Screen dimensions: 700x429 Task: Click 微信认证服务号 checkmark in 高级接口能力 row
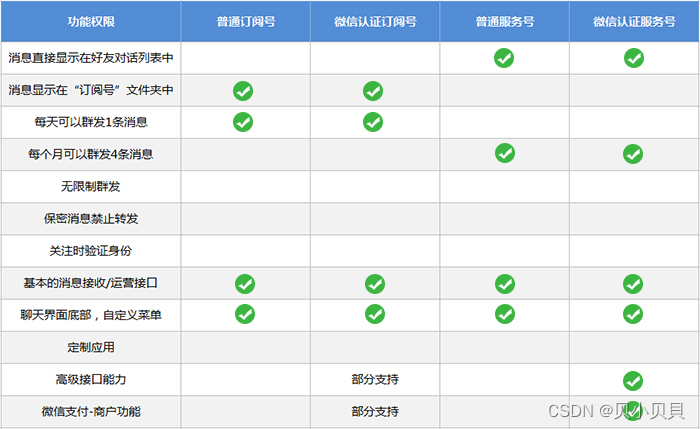pyautogui.click(x=633, y=381)
